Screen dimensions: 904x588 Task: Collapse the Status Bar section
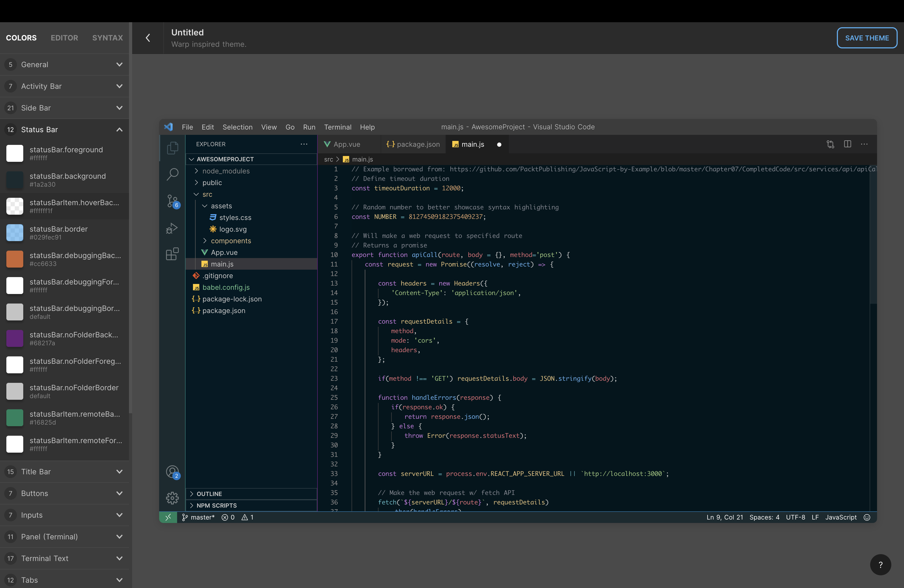pos(119,130)
